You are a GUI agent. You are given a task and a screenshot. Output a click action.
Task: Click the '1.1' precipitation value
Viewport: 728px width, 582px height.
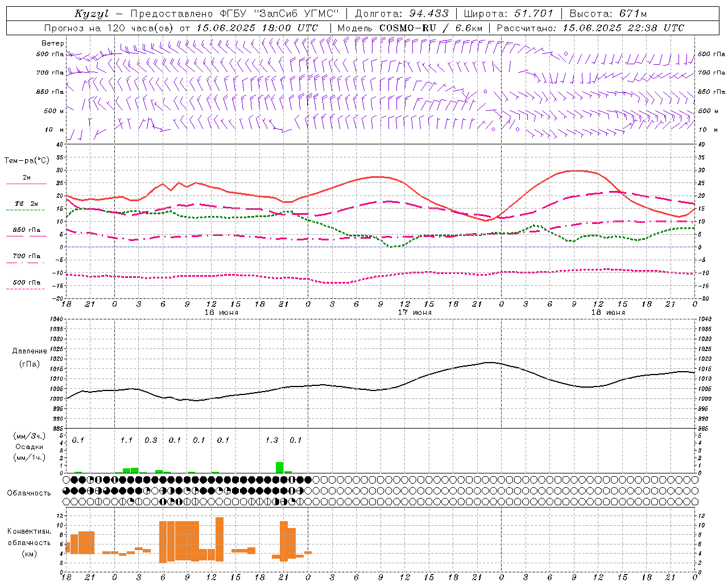126,440
